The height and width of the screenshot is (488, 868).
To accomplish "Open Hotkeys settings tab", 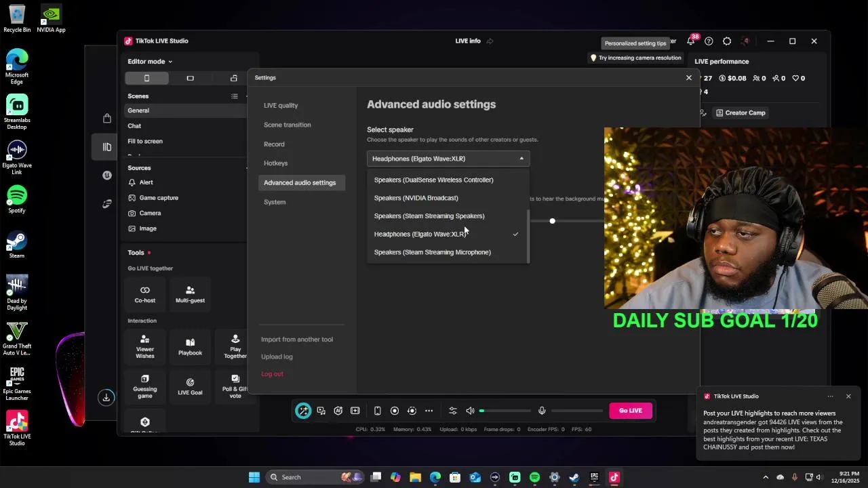I will pos(275,163).
